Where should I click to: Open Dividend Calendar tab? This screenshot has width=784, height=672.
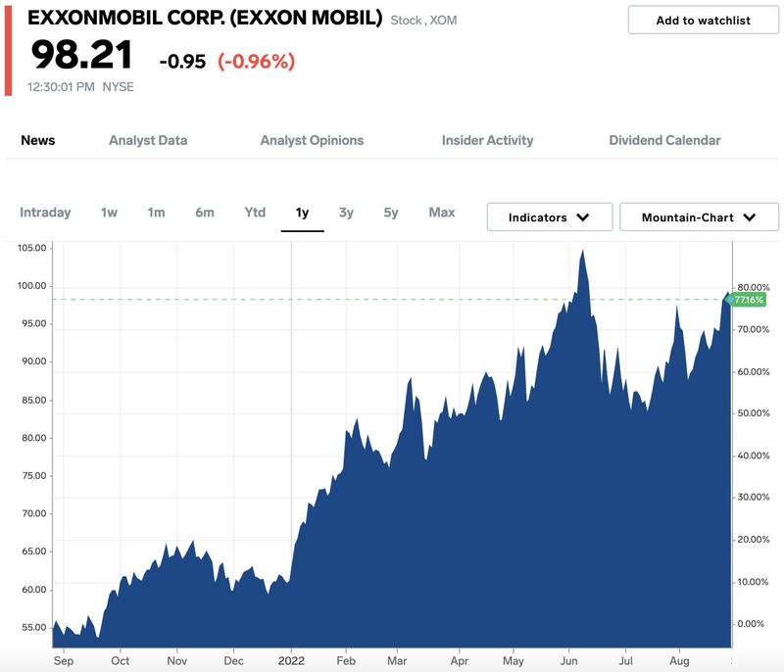pos(664,140)
